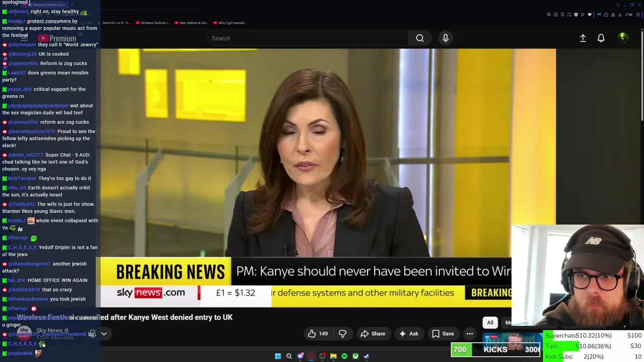Expand the subscription notification chevron
Viewport: 644px width, 362px height.
(x=104, y=334)
